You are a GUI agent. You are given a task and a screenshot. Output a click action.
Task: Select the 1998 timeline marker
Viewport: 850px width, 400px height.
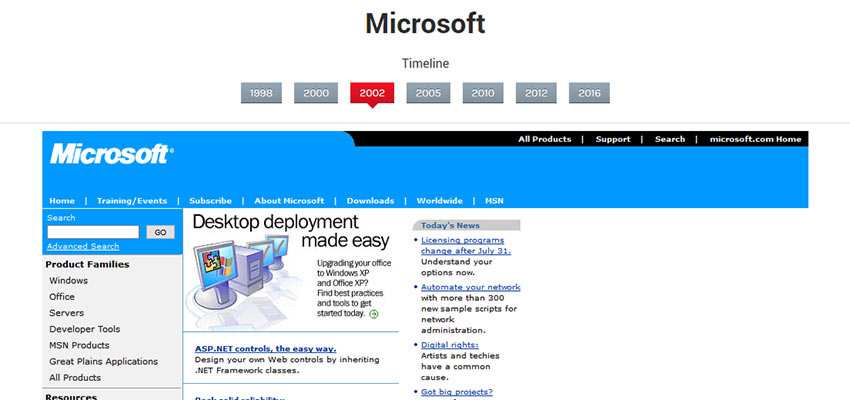[262, 93]
